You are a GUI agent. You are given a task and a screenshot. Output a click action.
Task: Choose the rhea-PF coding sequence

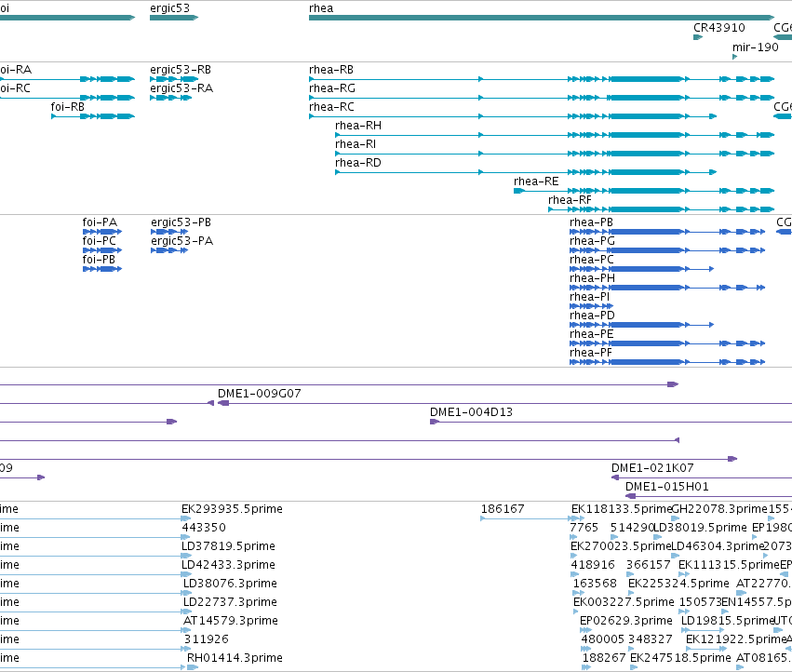pos(667,362)
